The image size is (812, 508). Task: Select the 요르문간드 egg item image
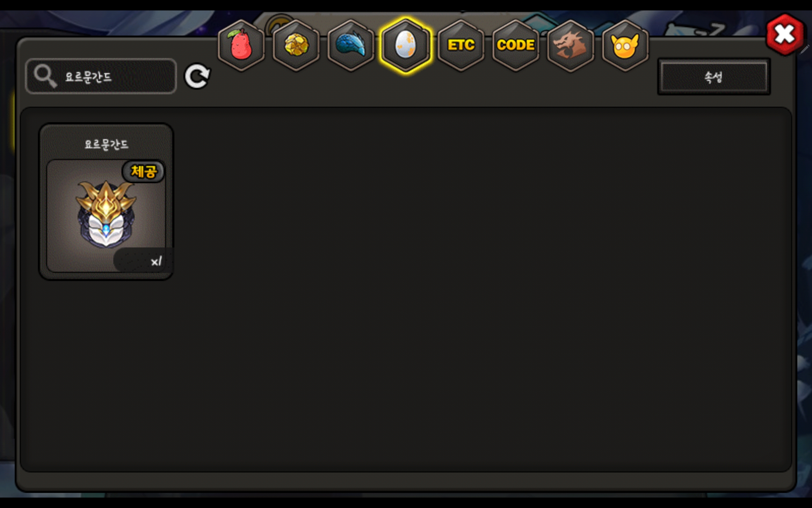click(106, 215)
